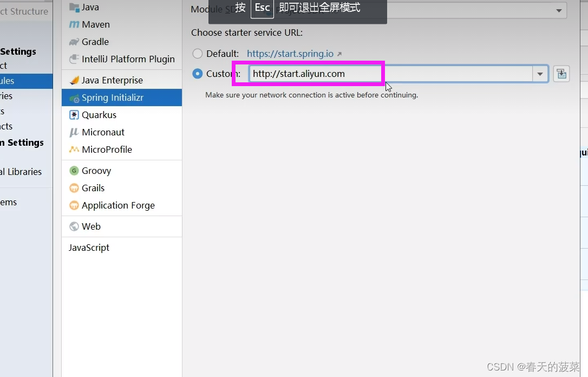Open the Module SDK dropdown
588x377 pixels.
tap(558, 10)
